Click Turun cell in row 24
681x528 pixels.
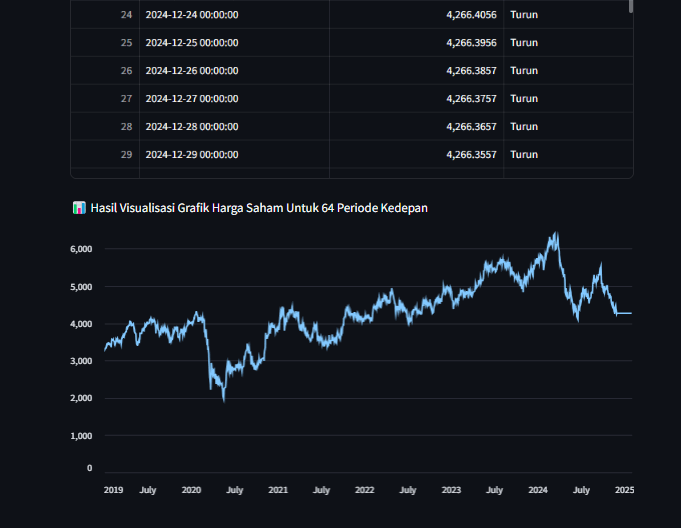click(x=568, y=15)
